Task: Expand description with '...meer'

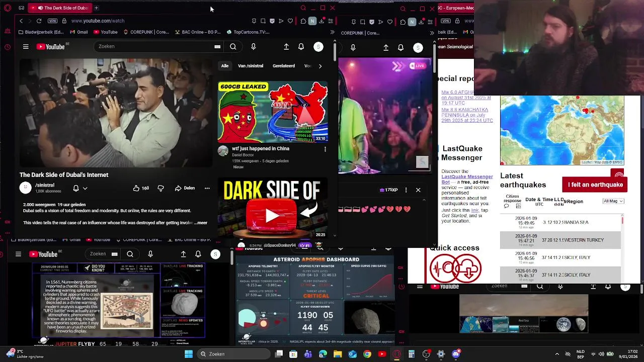Action: [201, 223]
